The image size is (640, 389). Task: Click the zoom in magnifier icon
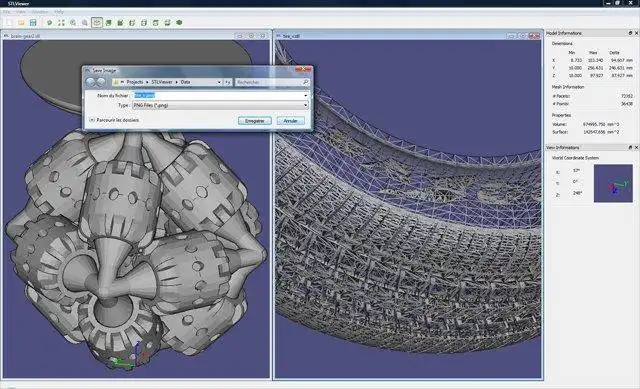point(73,22)
